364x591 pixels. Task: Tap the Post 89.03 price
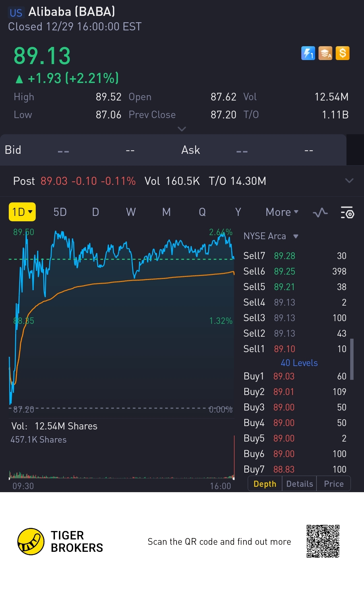54,181
